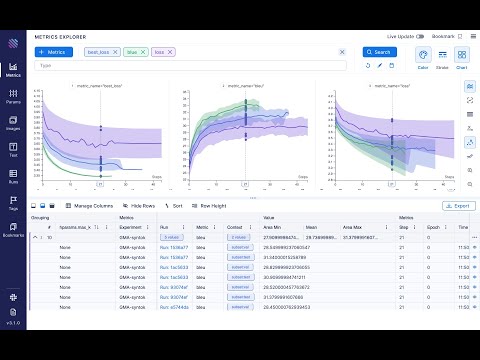Toggle visibility of first Run 1538a77 row
This screenshot has width=480, height=360.
click(475, 247)
